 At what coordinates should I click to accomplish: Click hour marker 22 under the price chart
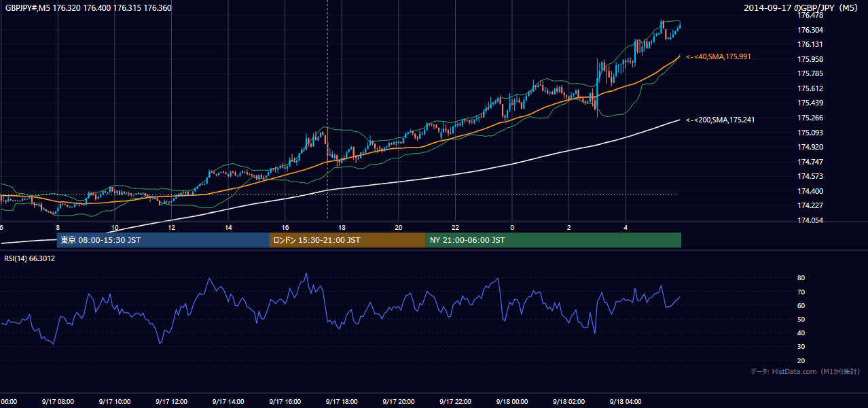tap(455, 228)
